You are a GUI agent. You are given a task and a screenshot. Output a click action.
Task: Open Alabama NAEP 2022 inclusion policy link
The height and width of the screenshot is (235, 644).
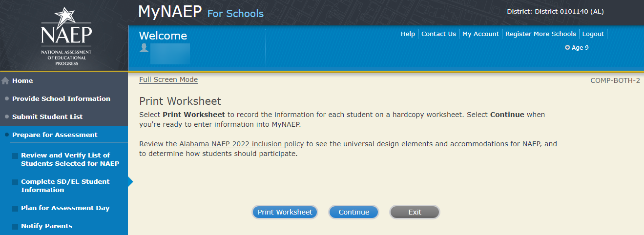pyautogui.click(x=242, y=144)
